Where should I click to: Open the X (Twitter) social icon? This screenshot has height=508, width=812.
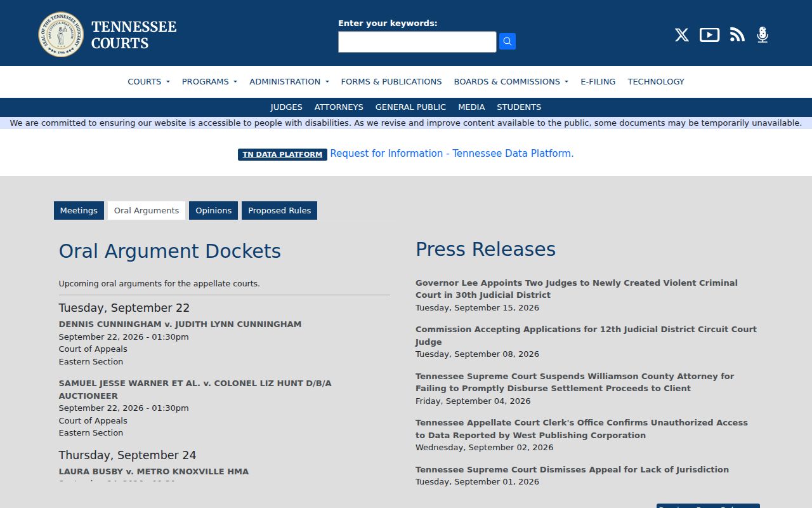(x=682, y=35)
